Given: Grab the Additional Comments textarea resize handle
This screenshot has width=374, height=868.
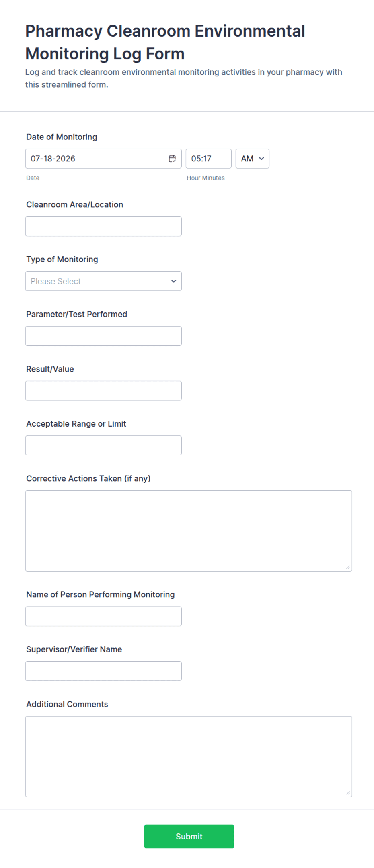Looking at the screenshot, I should 348,793.
